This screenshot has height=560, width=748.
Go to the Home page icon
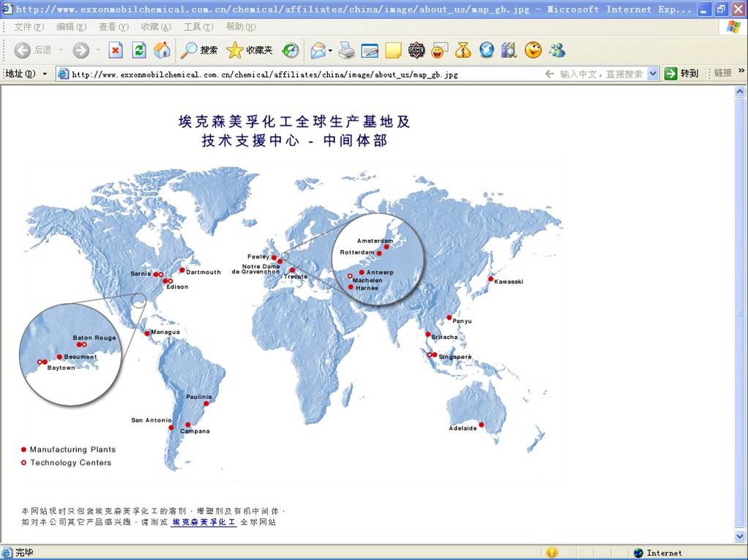[x=162, y=50]
